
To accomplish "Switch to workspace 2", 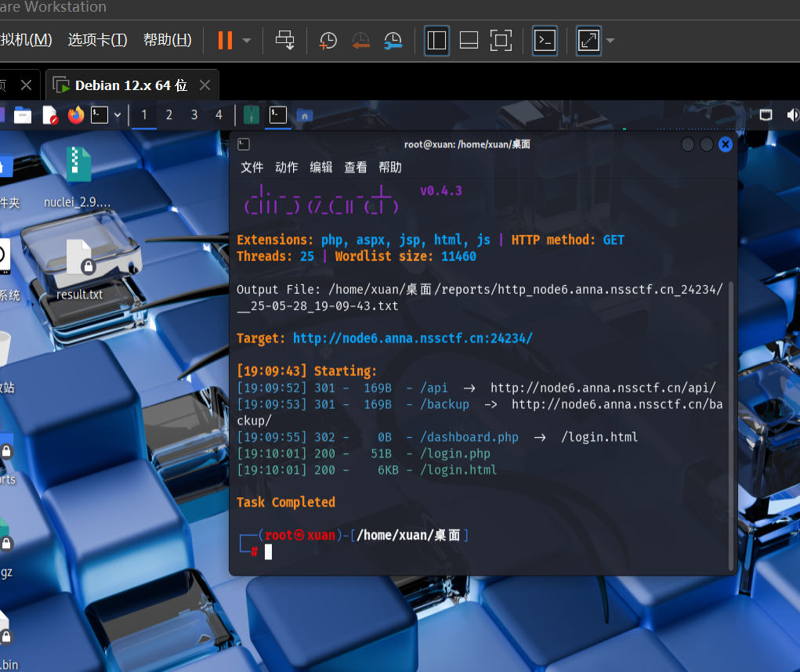I will [x=169, y=115].
